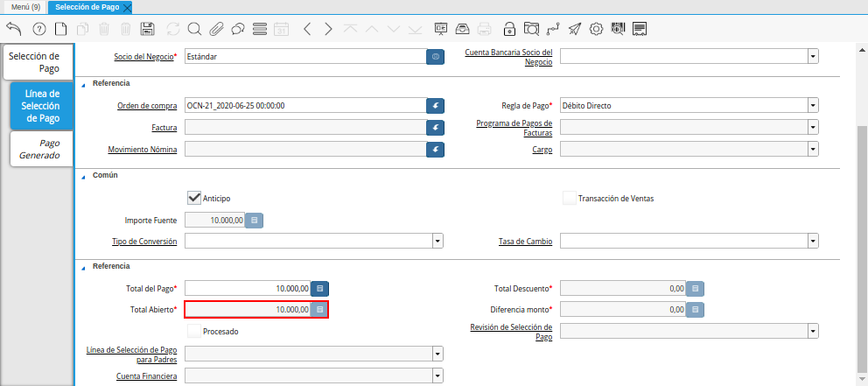
Task: Collapse the lower Referencia section
Action: [84, 267]
